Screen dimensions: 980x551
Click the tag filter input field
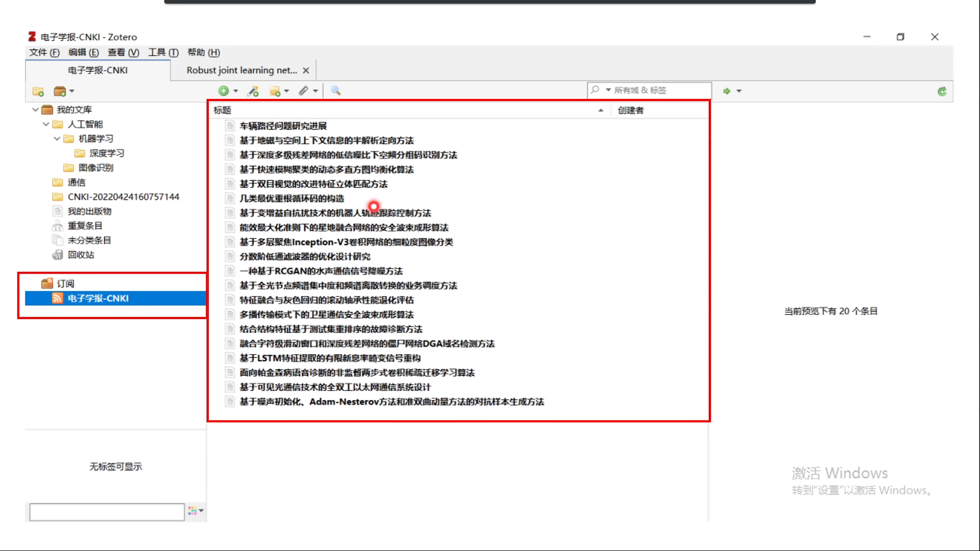(107, 512)
